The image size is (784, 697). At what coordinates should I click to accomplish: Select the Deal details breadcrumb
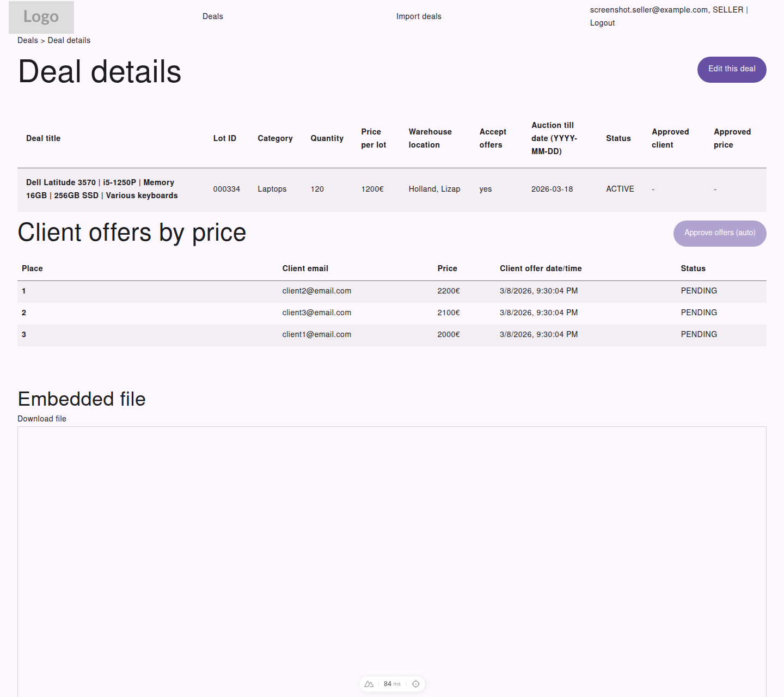click(x=68, y=40)
